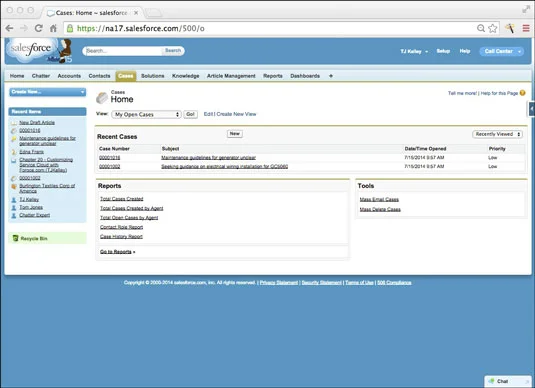Click the user icon beside Chatter Expert
Screen dimensions: 535x388
tap(14, 215)
